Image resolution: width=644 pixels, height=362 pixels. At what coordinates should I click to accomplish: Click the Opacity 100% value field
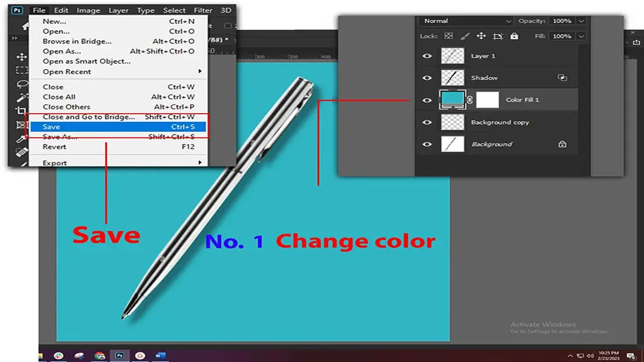(562, 21)
